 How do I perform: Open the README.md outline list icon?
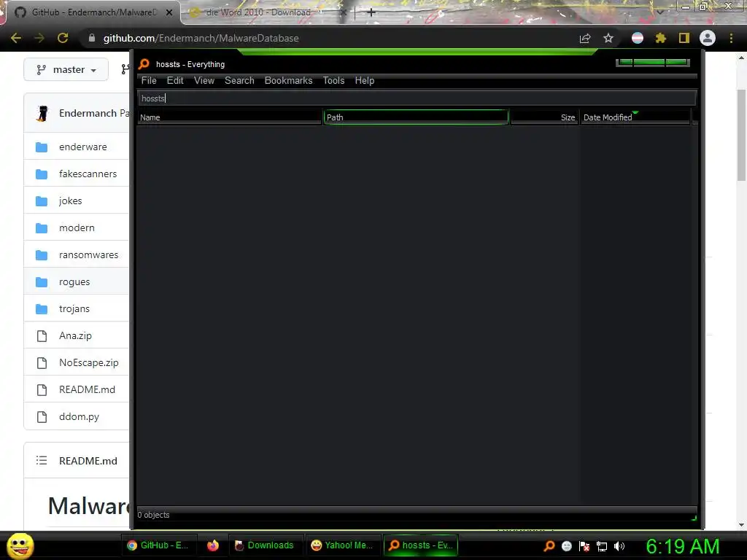point(42,461)
